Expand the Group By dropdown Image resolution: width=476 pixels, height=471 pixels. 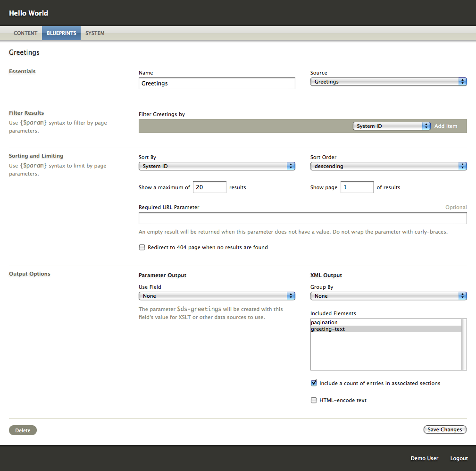(x=388, y=296)
